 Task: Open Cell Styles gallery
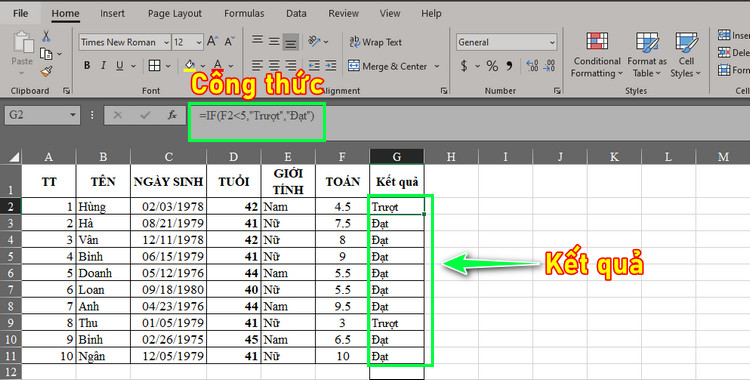click(x=686, y=54)
